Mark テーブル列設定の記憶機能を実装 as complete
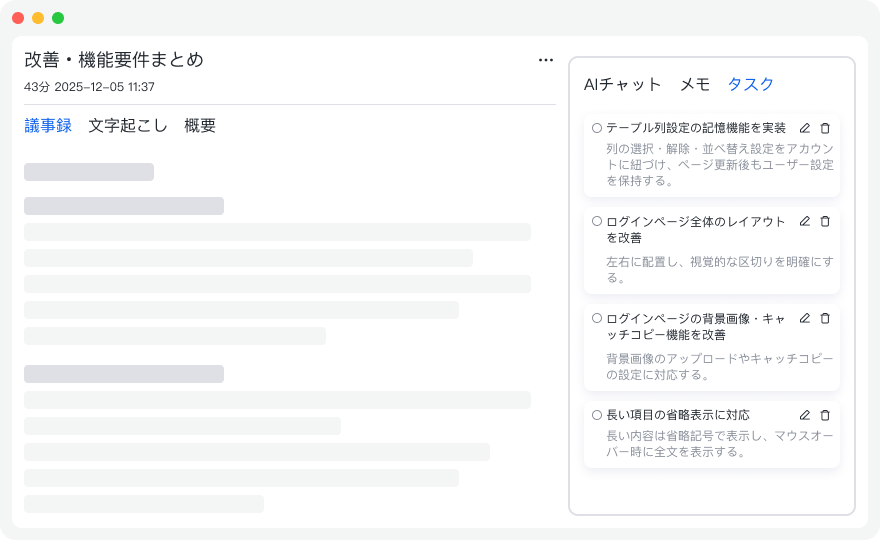880x540 pixels. tap(597, 128)
